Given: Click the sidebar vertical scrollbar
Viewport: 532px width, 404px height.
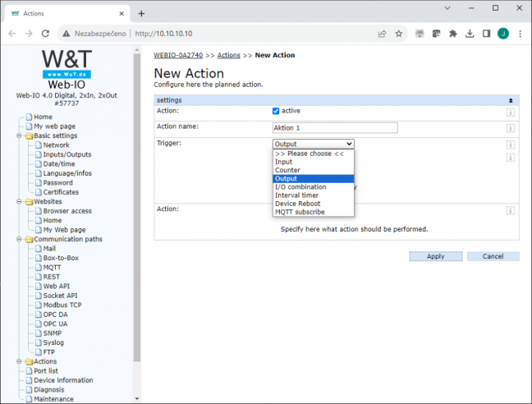Looking at the screenshot, I should click(137, 207).
